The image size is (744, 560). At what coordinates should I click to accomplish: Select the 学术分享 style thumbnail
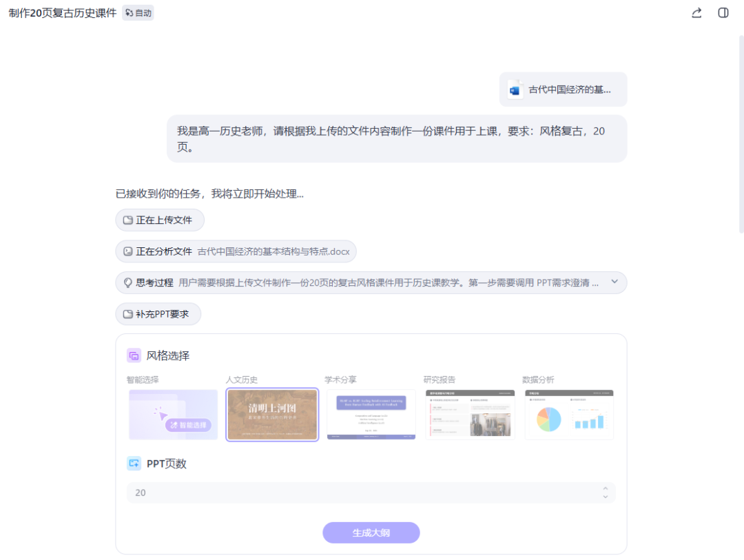pos(371,415)
